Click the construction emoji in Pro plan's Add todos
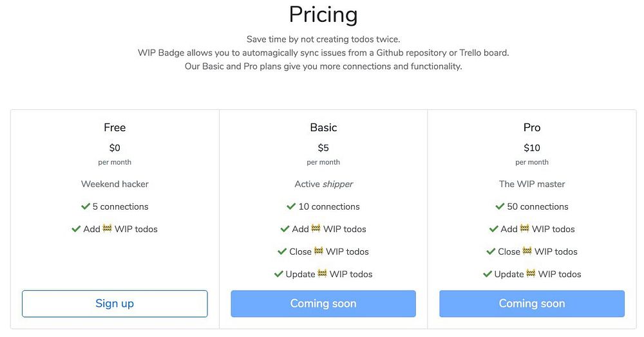The width and height of the screenshot is (644, 337). pyautogui.click(x=525, y=228)
